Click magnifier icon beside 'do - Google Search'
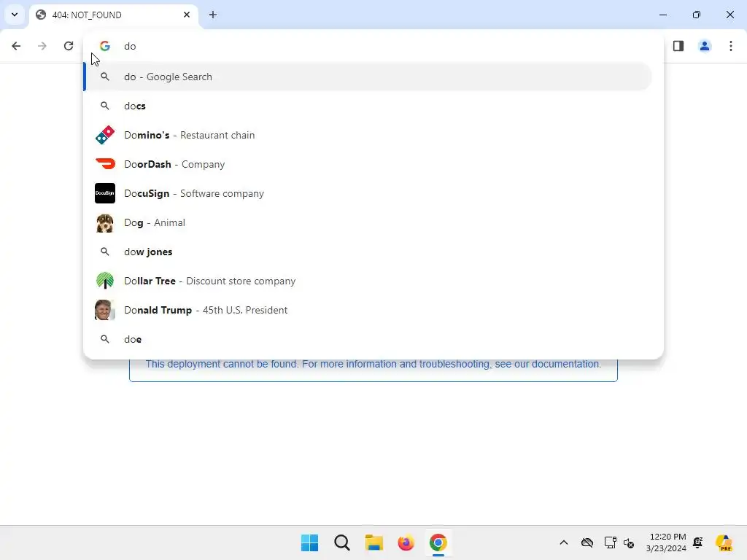This screenshot has height=560, width=747. pyautogui.click(x=105, y=77)
